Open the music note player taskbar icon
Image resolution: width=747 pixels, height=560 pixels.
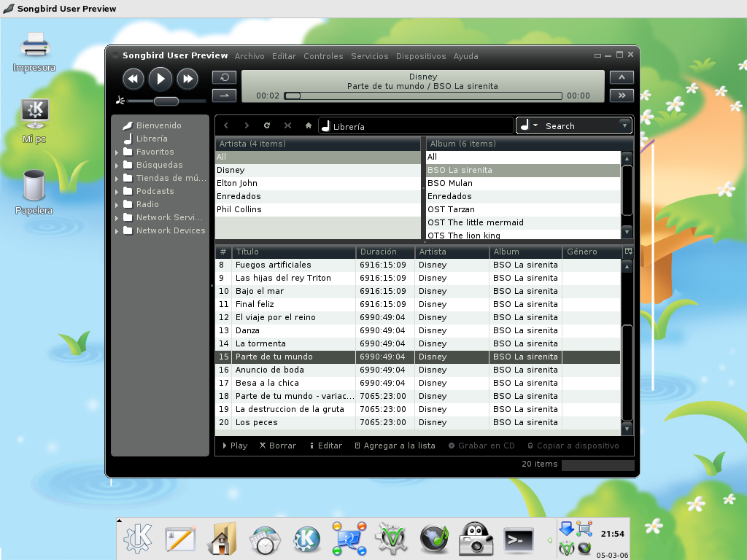[434, 539]
